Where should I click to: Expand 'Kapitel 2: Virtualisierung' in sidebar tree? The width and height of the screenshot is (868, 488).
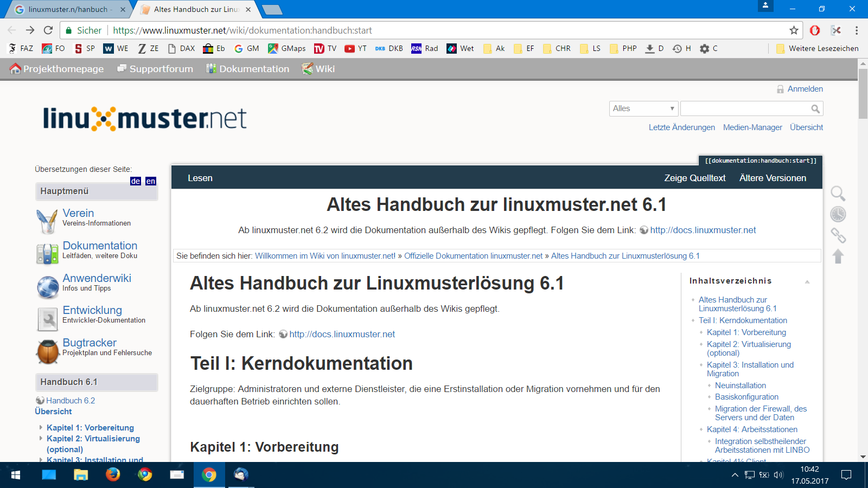41,439
